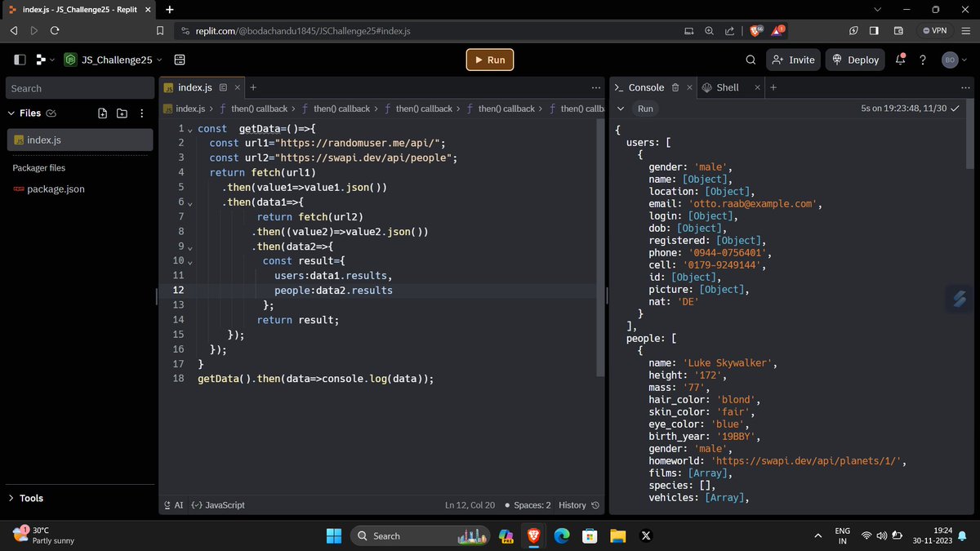Open Microsoft Edge from taskbar
The height and width of the screenshot is (551, 980).
point(561,535)
